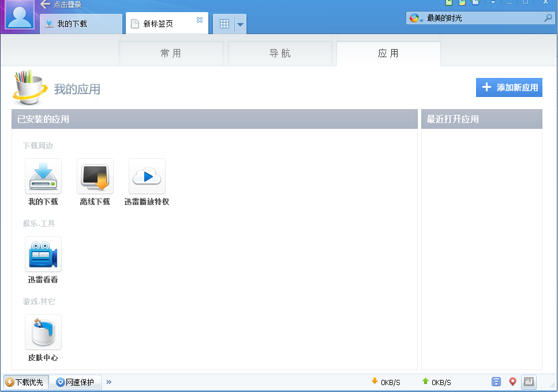Select the 应用 page tab
The width and height of the screenshot is (558, 392).
388,54
